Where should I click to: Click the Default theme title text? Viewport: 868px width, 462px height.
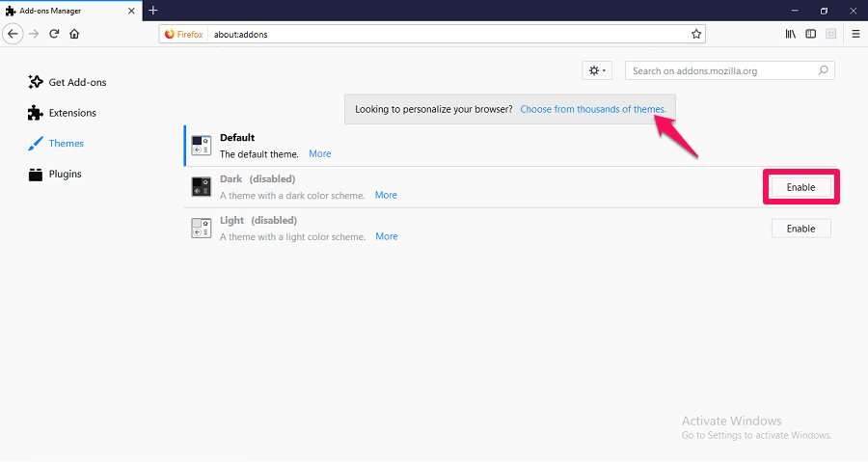pos(237,137)
